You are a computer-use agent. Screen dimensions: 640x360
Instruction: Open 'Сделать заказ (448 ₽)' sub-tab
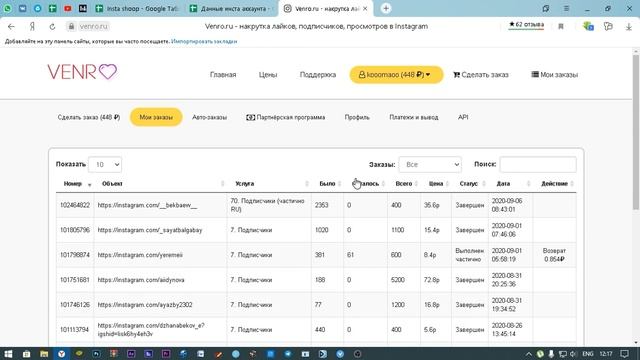(89, 117)
